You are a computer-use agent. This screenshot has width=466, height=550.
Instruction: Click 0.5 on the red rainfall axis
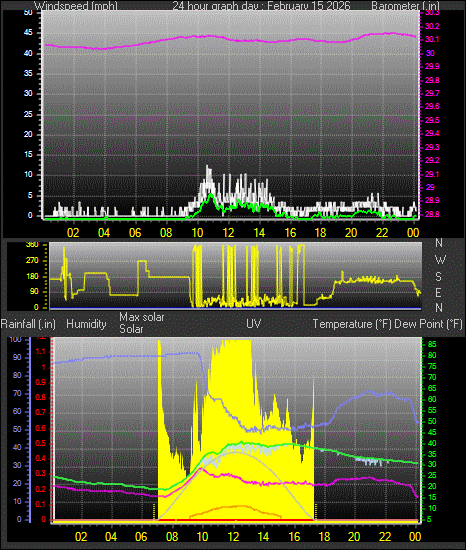41,444
